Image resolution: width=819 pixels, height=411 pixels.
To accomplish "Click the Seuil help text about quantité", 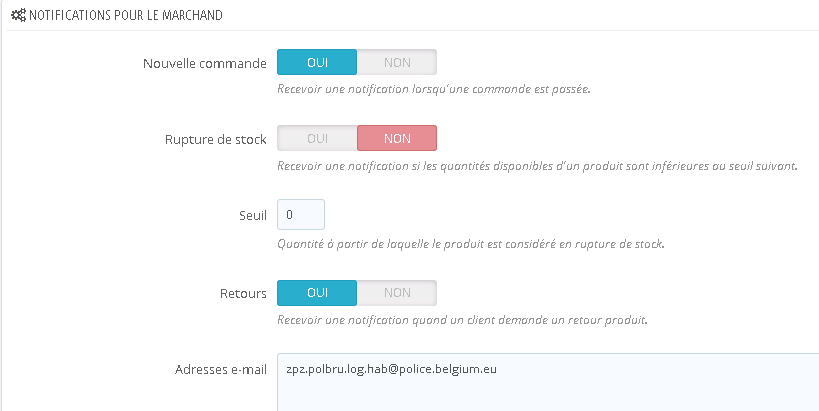I will point(471,243).
